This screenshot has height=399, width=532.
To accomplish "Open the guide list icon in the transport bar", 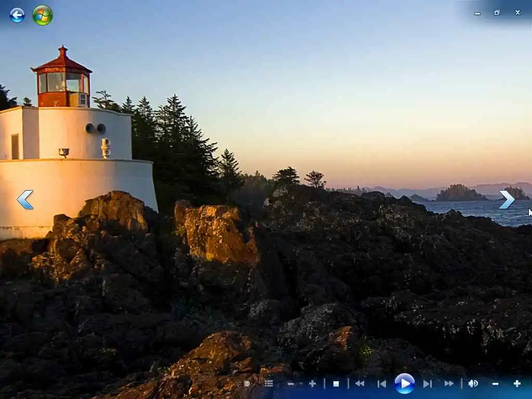I will 269,383.
